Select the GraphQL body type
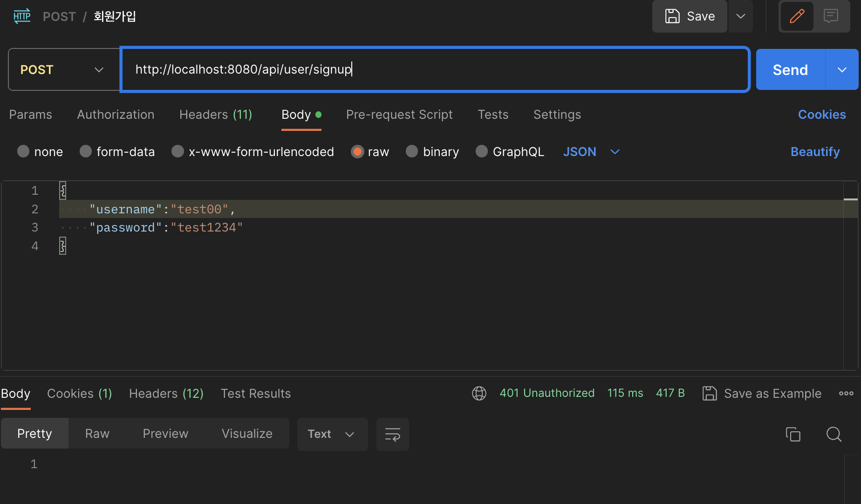 pyautogui.click(x=482, y=151)
